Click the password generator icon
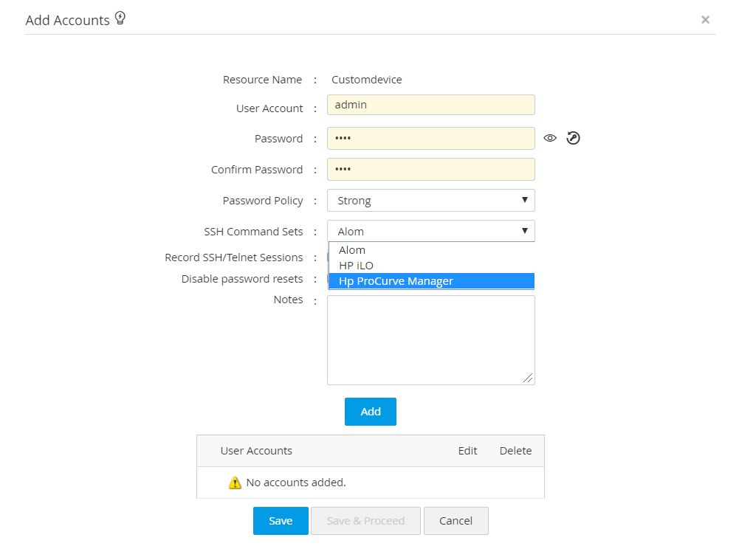The width and height of the screenshot is (739, 560). pyautogui.click(x=574, y=138)
